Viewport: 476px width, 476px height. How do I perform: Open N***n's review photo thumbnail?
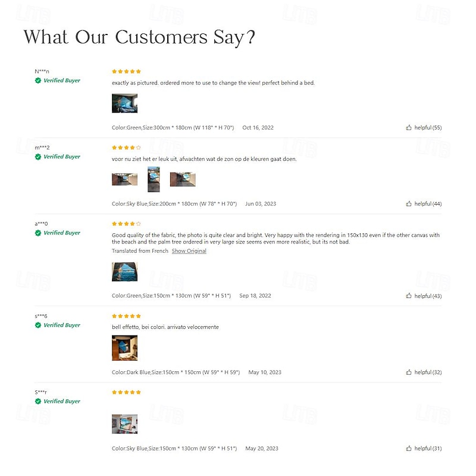124,103
